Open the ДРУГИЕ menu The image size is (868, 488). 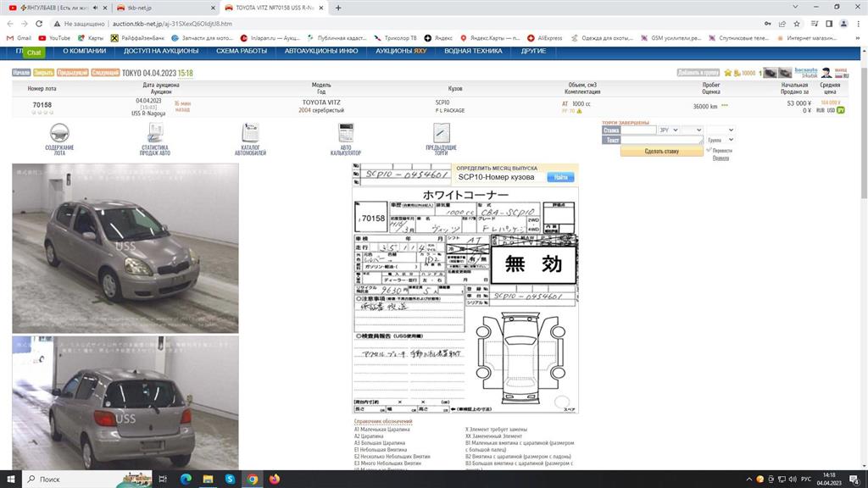(x=534, y=51)
